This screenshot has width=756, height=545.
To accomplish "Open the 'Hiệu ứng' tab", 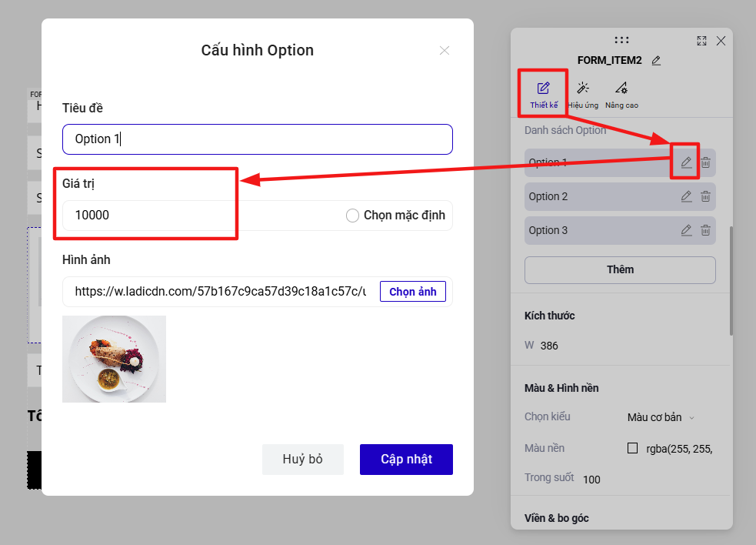I will pyautogui.click(x=583, y=95).
